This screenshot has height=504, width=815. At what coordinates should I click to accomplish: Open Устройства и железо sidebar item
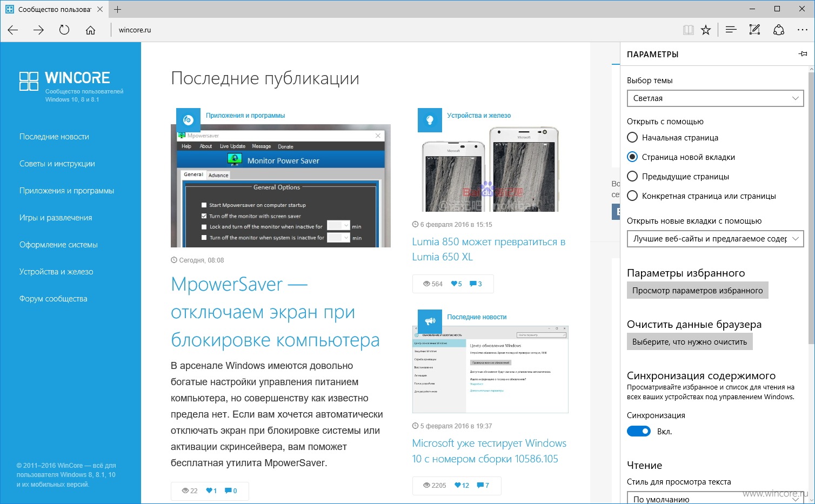56,272
